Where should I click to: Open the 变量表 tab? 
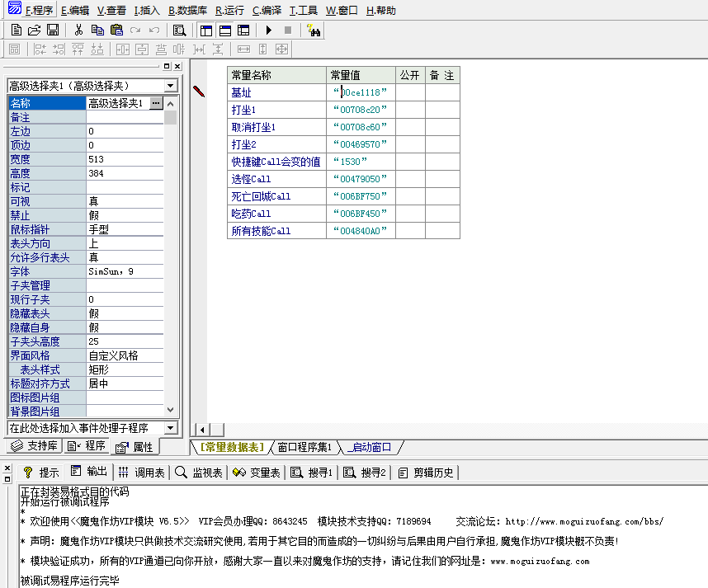pos(257,473)
